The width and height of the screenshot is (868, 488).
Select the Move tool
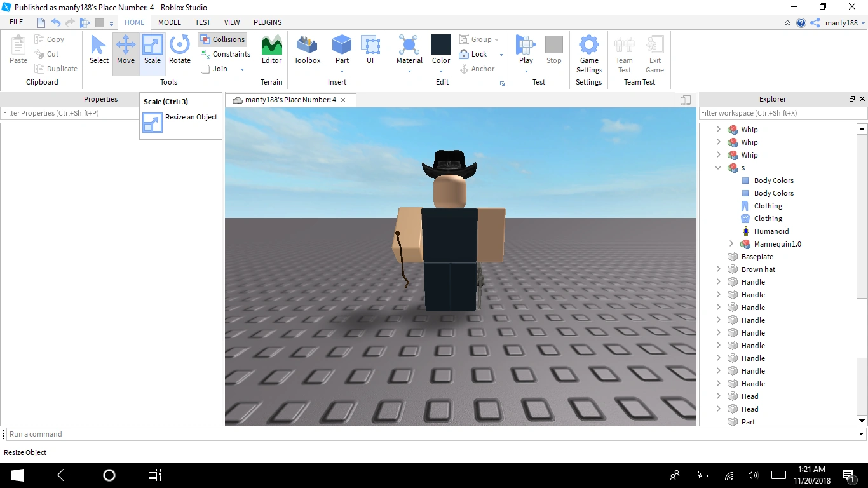(125, 51)
